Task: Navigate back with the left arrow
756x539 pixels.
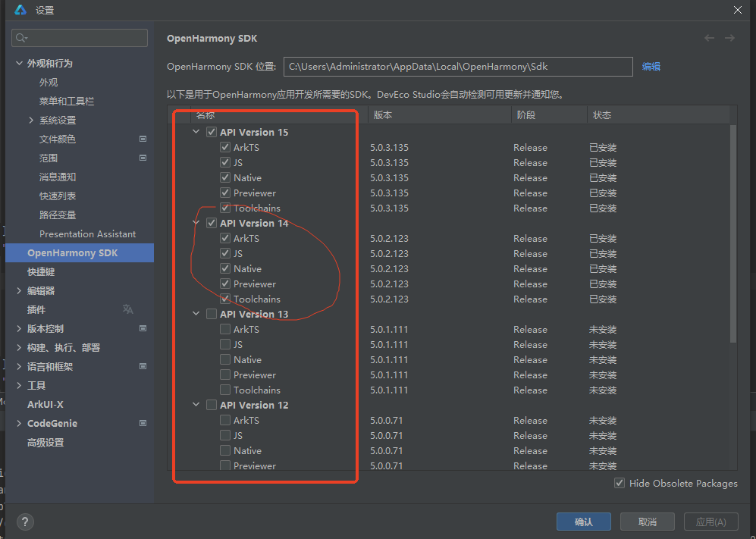Action: [x=709, y=38]
